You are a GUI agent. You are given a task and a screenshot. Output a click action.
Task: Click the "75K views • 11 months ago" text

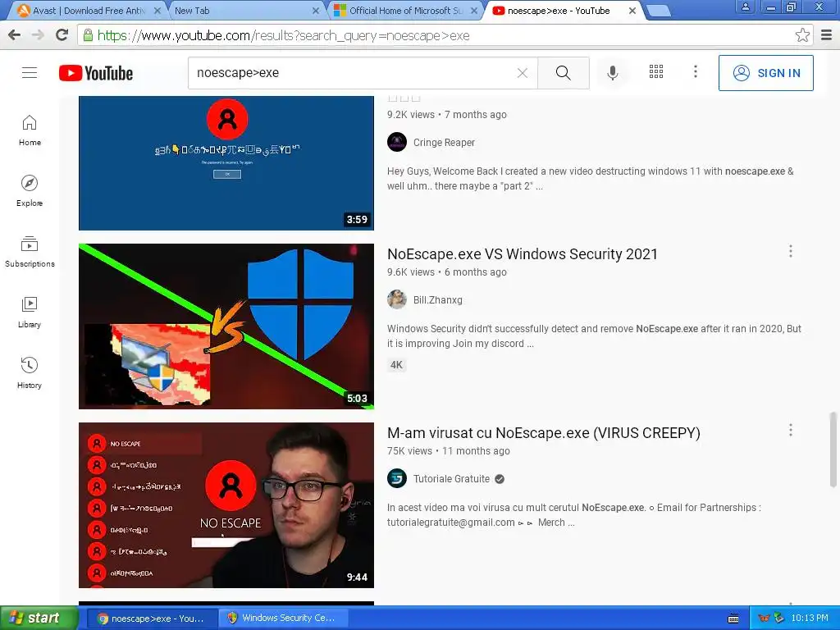(449, 451)
